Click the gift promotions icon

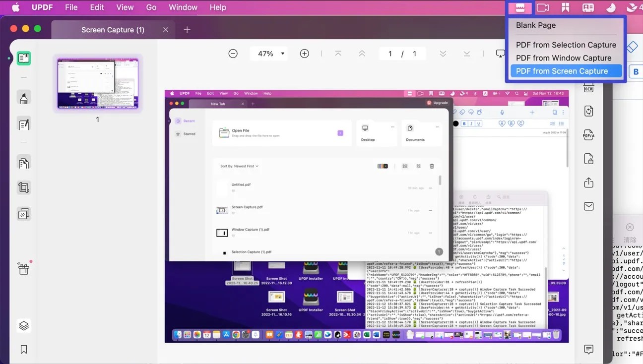click(x=24, y=268)
